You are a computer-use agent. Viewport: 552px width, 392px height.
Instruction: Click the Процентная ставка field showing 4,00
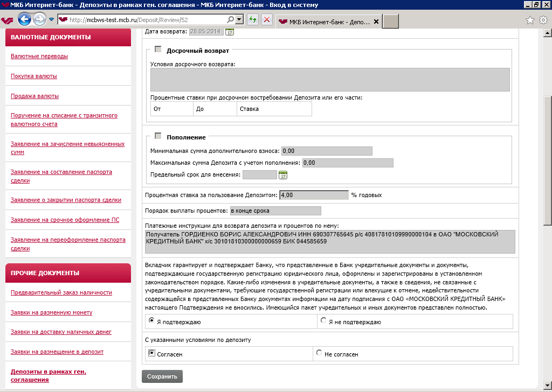pos(314,195)
